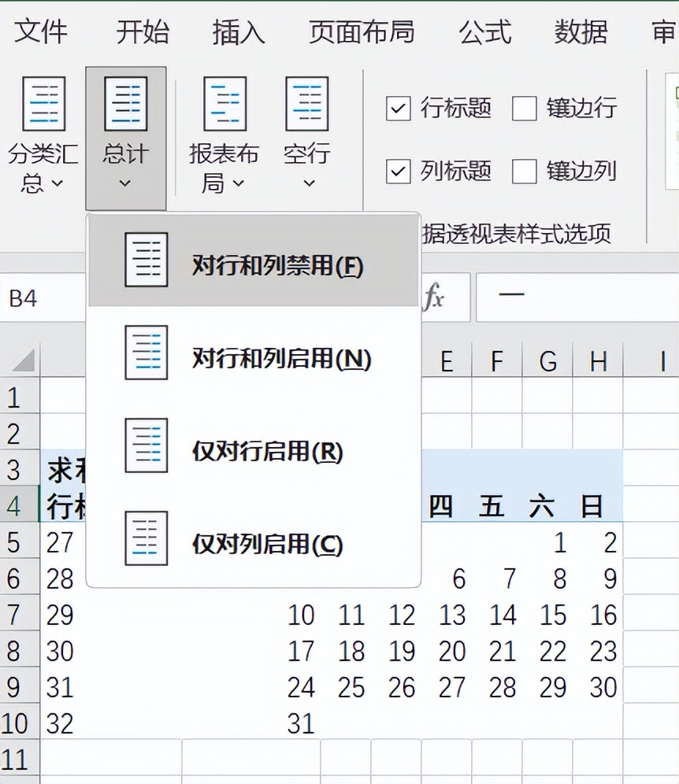Toggle the 镶边列 checkbox

[x=524, y=171]
